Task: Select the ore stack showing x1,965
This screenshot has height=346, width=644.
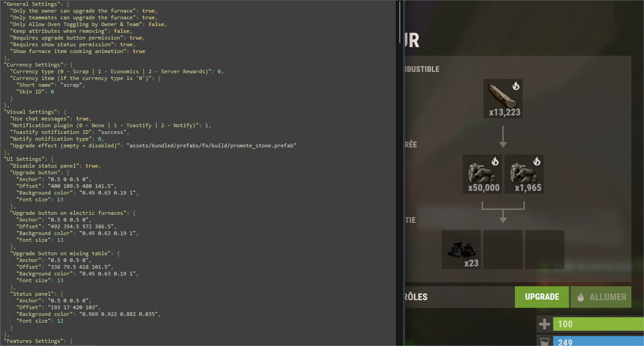Action: click(524, 174)
